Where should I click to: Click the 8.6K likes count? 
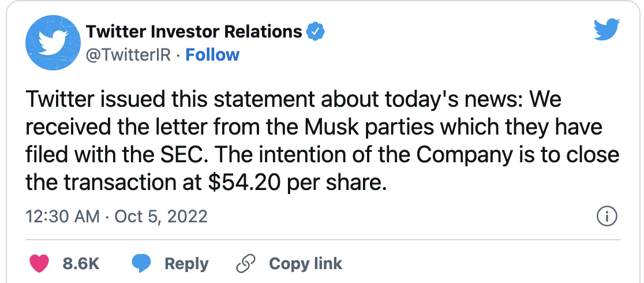(81, 264)
